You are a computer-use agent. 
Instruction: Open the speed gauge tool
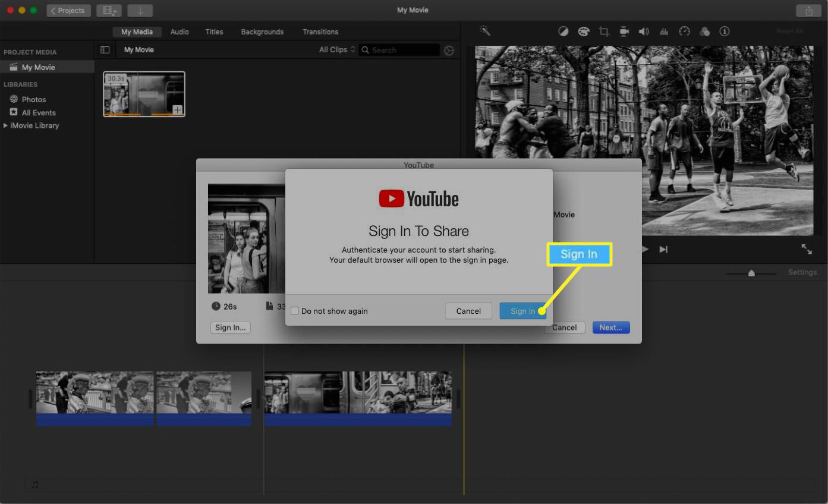(684, 31)
